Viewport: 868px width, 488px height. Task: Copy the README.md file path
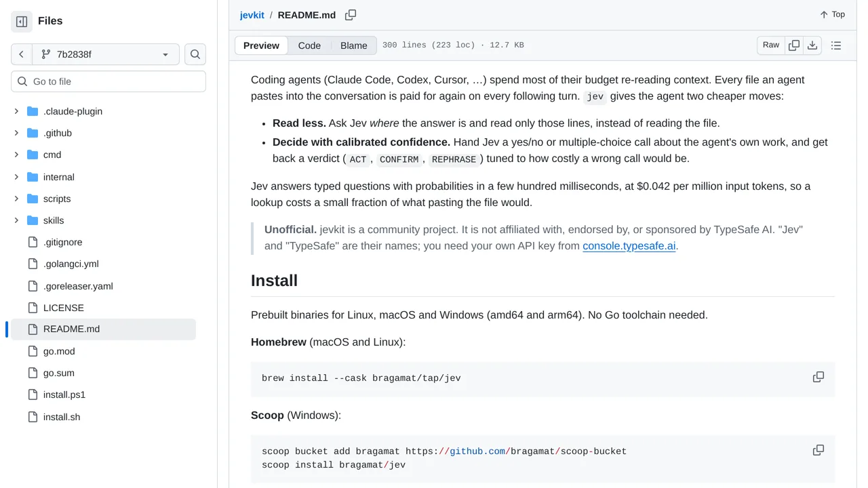pos(351,15)
